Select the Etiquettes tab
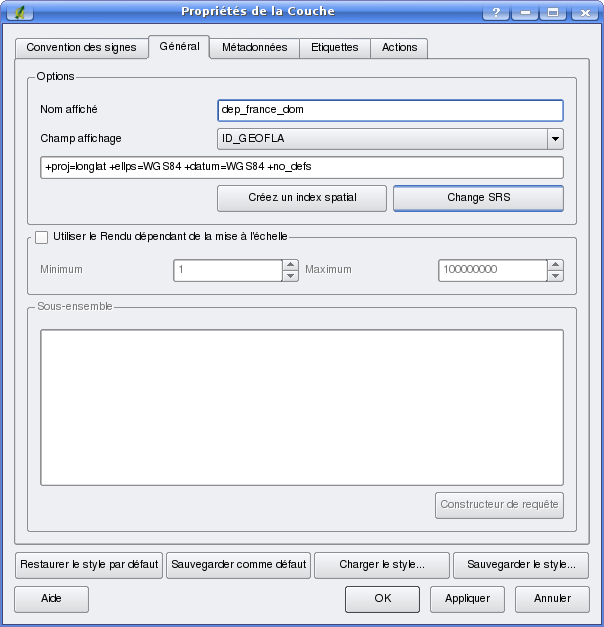604x627 pixels. (336, 48)
